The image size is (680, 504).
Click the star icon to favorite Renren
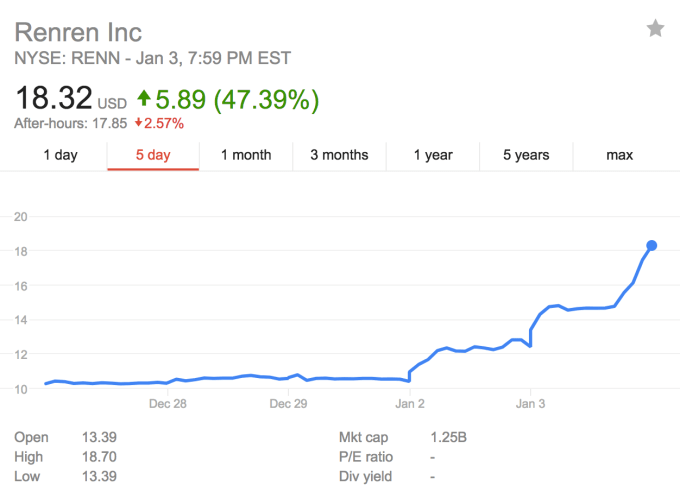click(x=655, y=28)
